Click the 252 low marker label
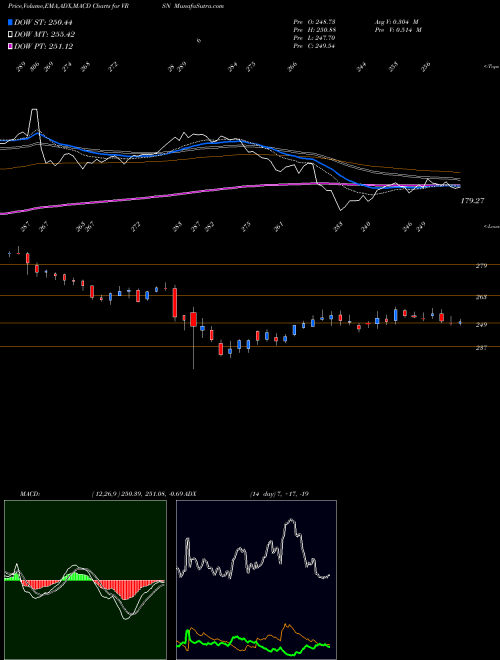Screen dimensions: 500x660 click(209, 226)
